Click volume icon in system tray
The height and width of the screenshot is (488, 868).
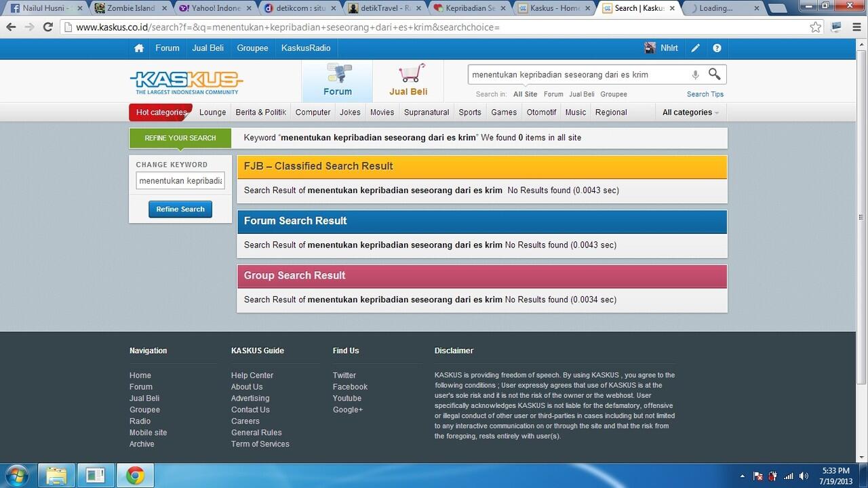pyautogui.click(x=804, y=476)
